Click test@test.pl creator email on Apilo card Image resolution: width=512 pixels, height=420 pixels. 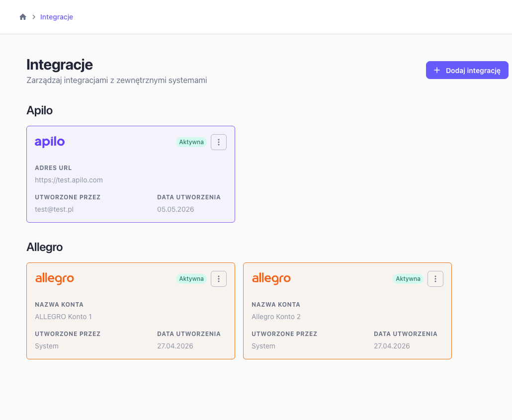click(x=54, y=209)
